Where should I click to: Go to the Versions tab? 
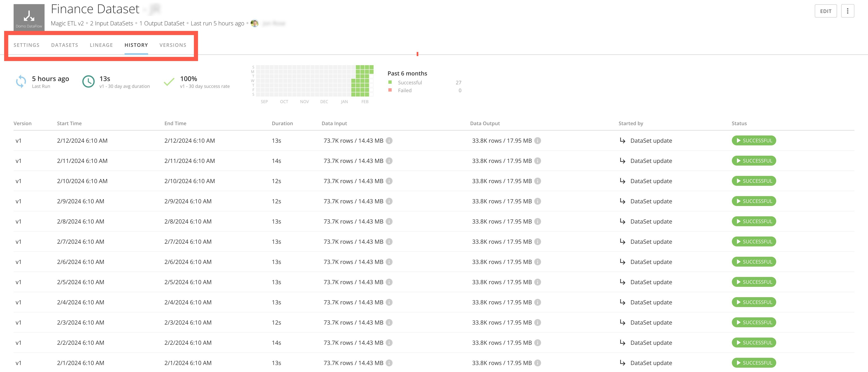[x=173, y=45]
